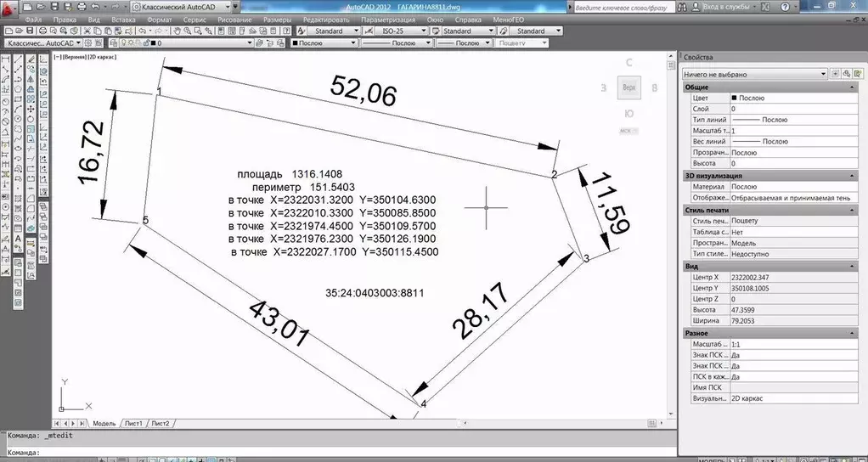Collapse the Общие properties section

pyautogui.click(x=853, y=87)
